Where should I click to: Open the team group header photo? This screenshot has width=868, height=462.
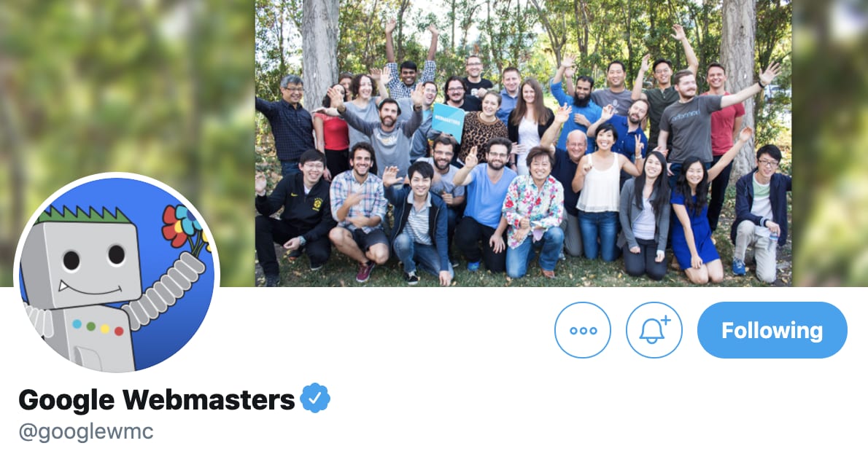[x=523, y=143]
